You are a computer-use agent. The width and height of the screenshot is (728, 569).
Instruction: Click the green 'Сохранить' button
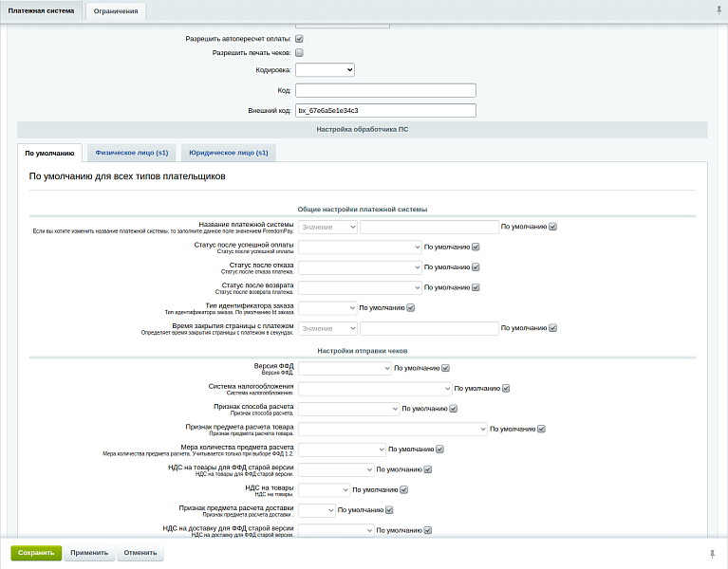(36, 553)
